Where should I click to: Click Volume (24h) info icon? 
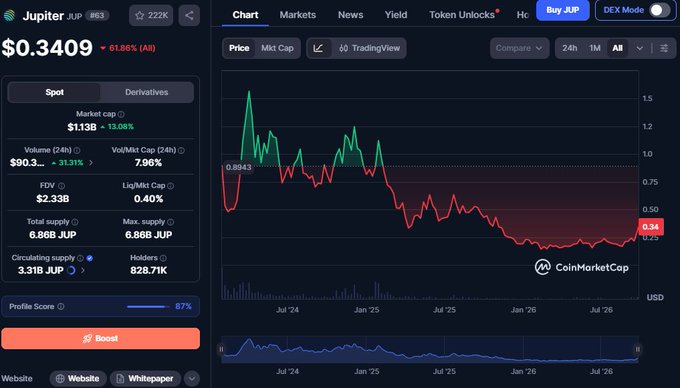pos(77,150)
